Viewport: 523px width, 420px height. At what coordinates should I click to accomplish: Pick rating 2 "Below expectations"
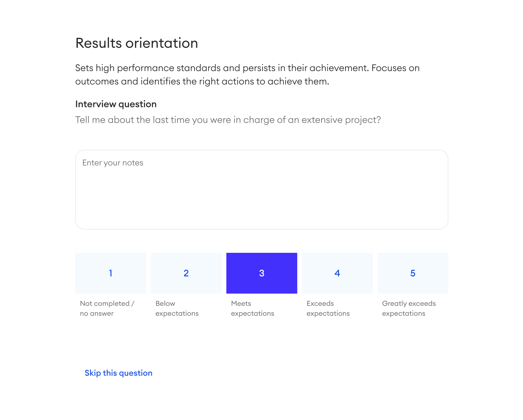[186, 273]
